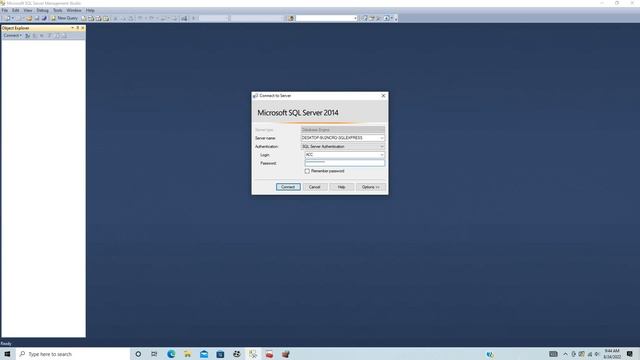Viewport: 640px width, 360px height.
Task: Click the taskbar clock showing 9:44 AM
Action: (x=612, y=354)
